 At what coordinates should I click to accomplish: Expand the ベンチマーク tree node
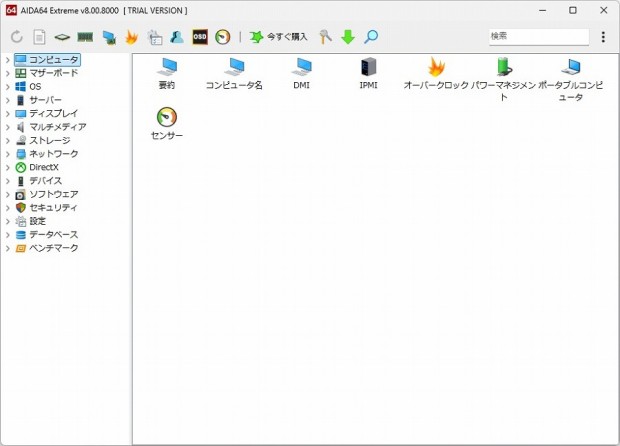pos(8,248)
